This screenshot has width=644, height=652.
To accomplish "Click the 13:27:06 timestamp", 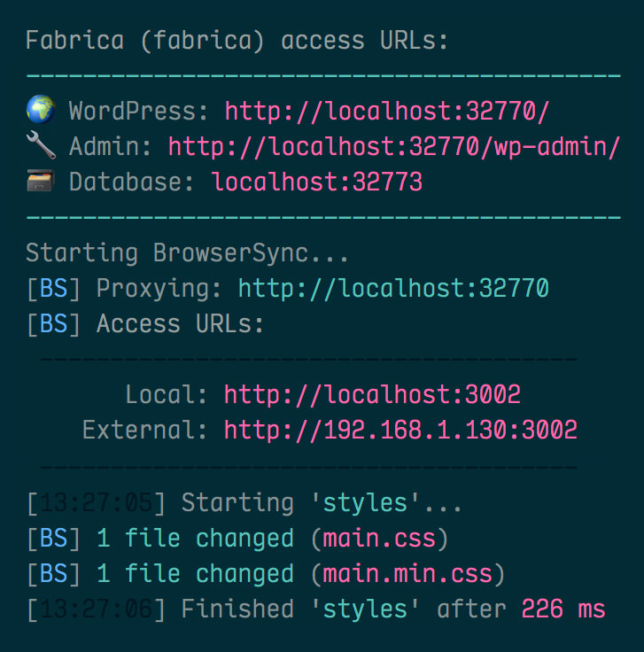I will 96,609.
